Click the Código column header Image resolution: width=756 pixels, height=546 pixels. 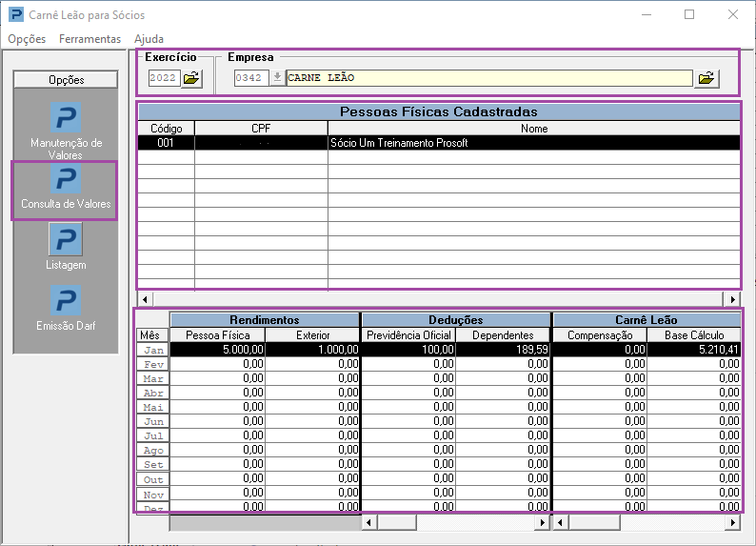[166, 129]
